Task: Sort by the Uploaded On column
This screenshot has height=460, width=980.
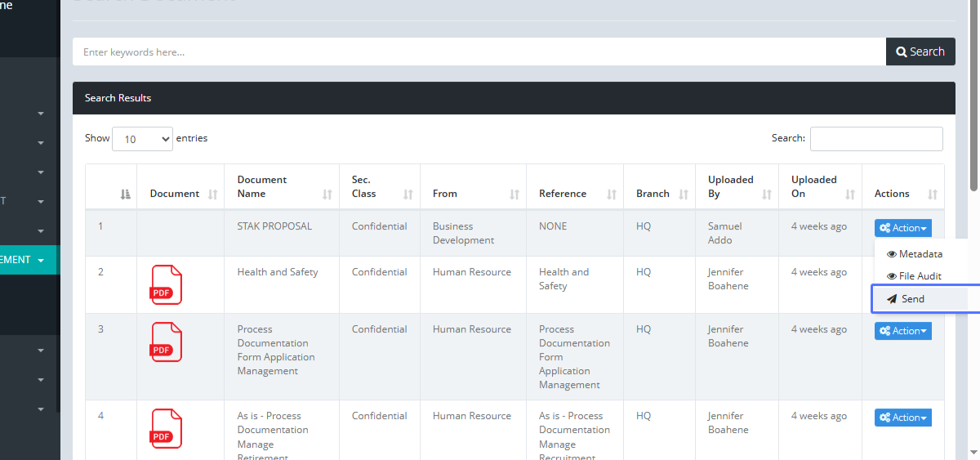Action: coord(820,187)
